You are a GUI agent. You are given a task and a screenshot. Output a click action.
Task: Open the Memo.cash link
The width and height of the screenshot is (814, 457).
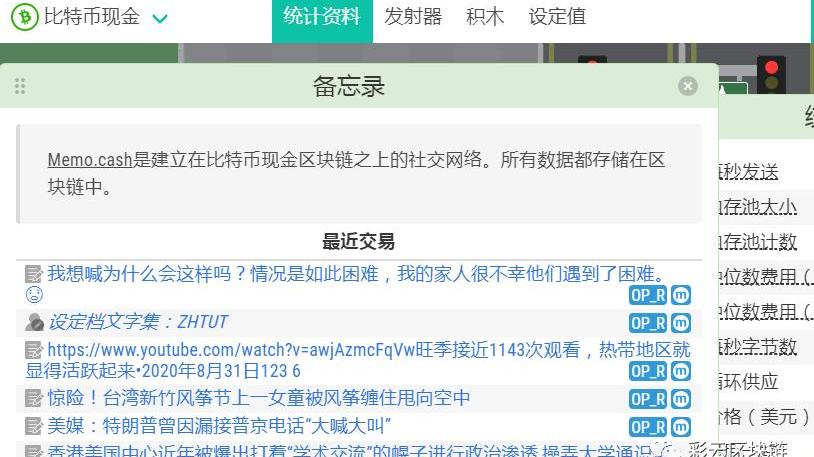pos(90,160)
